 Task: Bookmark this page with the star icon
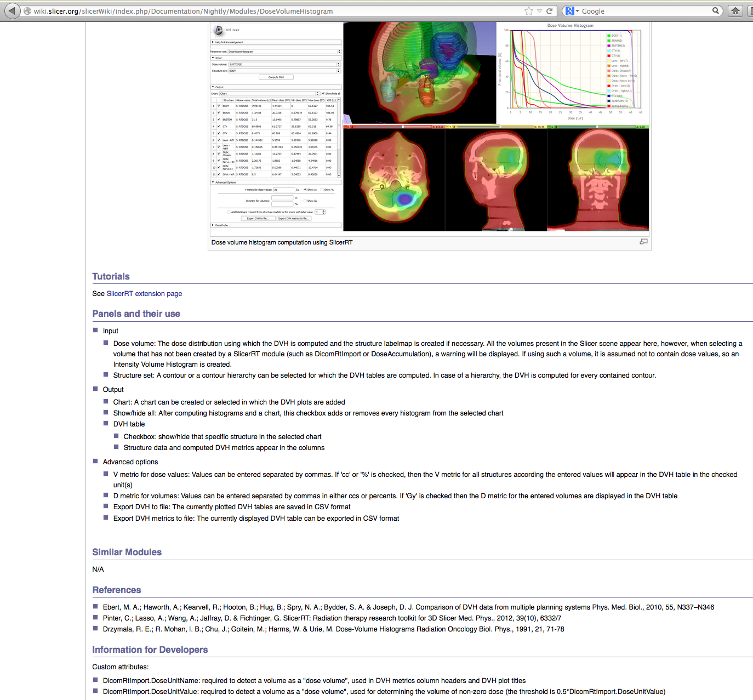point(528,11)
